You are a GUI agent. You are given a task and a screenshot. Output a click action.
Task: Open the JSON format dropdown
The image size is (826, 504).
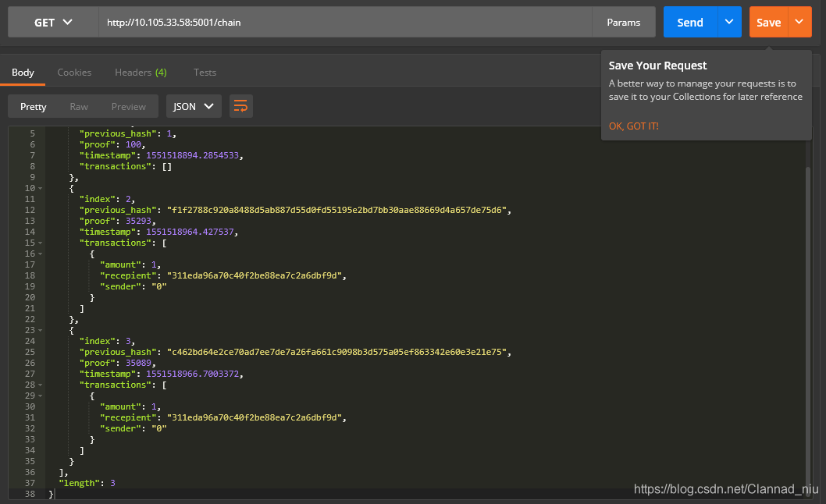pyautogui.click(x=194, y=106)
